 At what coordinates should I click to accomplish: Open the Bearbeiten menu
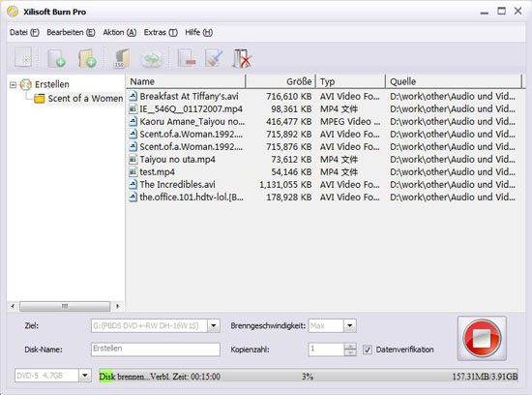(x=71, y=32)
